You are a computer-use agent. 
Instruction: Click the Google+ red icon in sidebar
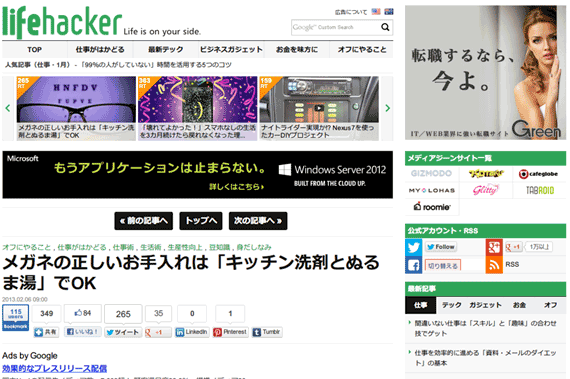click(494, 247)
